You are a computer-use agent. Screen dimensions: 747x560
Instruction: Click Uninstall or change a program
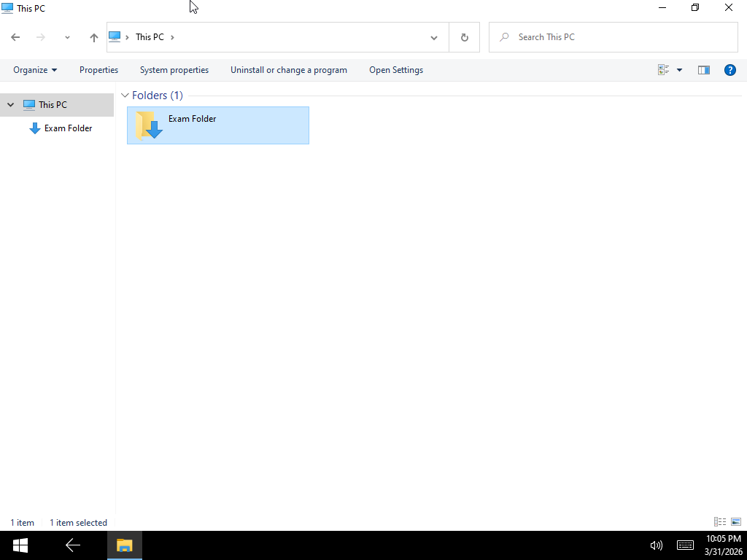coord(288,69)
